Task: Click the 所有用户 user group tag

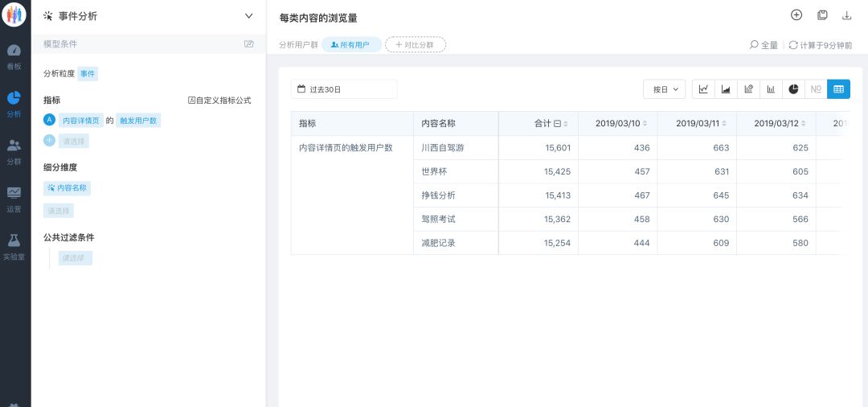Action: point(350,45)
